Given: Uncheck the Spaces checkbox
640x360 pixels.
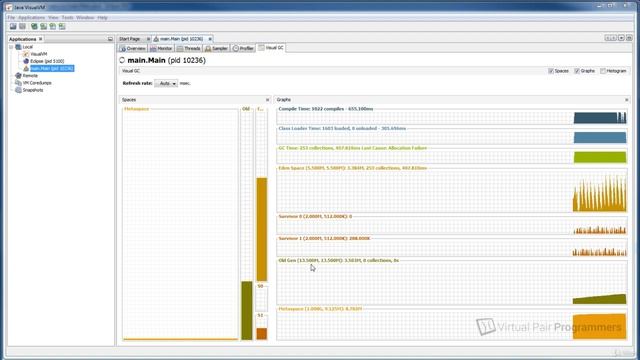Looking at the screenshot, I should point(551,71).
